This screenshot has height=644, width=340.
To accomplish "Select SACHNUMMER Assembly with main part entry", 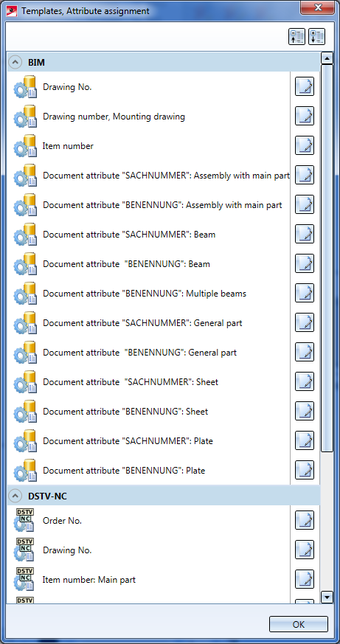I will tap(166, 176).
